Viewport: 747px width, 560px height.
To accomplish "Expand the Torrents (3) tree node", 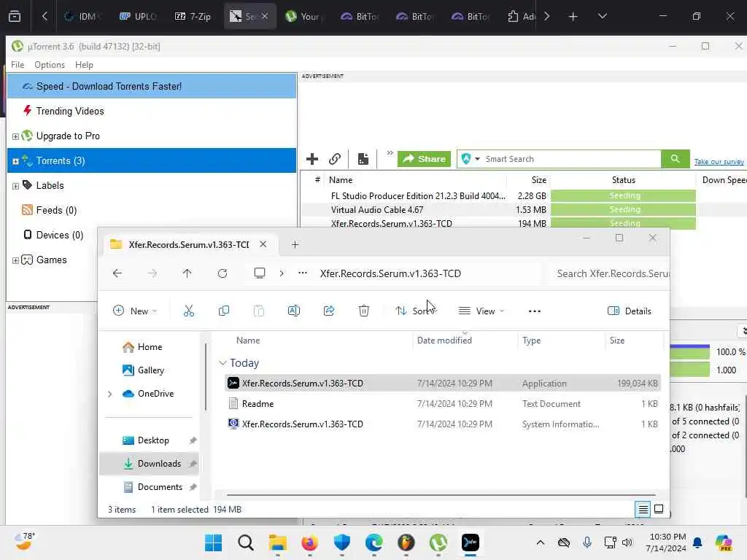I will pos(15,161).
